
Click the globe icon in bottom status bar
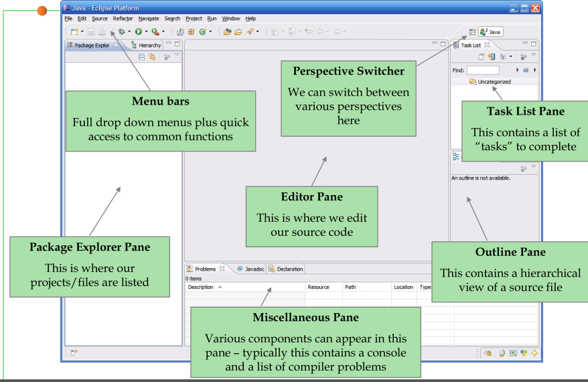pos(502,353)
